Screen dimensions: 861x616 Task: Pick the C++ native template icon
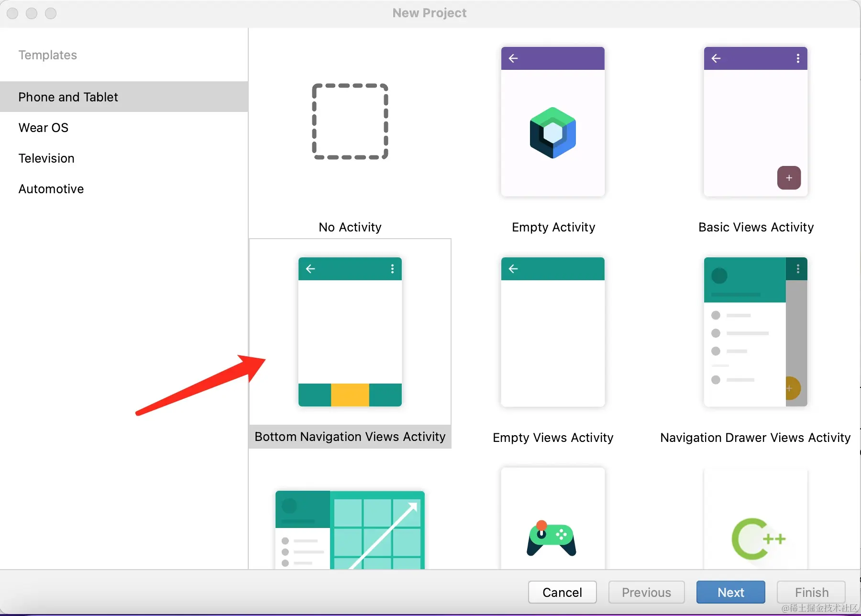759,539
